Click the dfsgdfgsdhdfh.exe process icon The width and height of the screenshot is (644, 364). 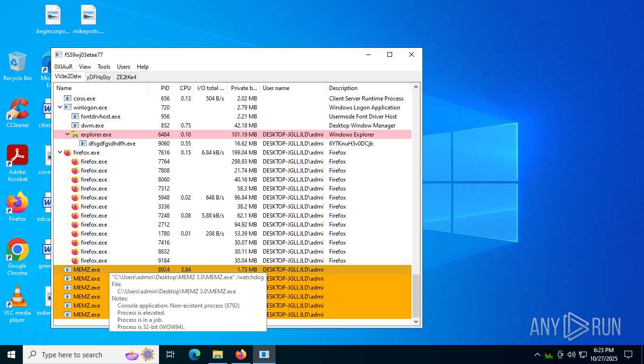point(82,144)
